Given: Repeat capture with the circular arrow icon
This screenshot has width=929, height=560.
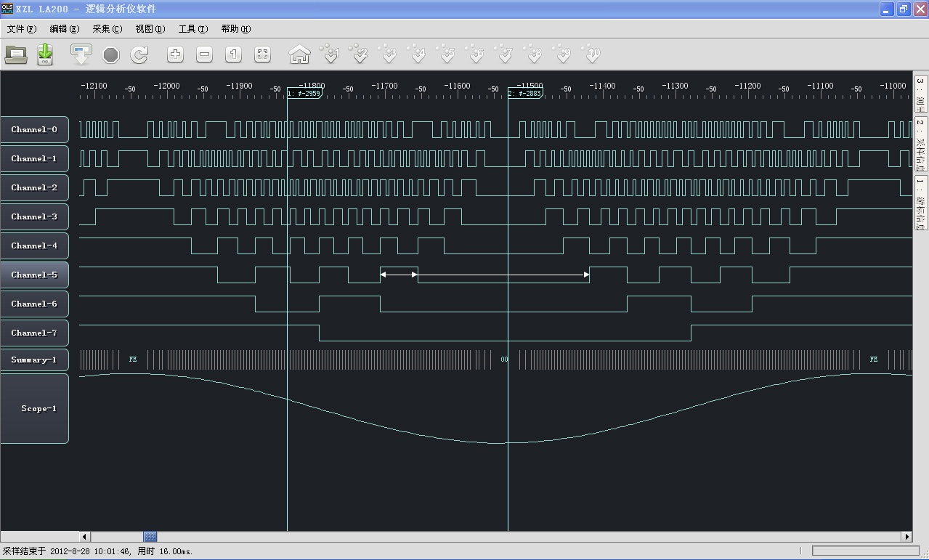Looking at the screenshot, I should click(x=139, y=54).
